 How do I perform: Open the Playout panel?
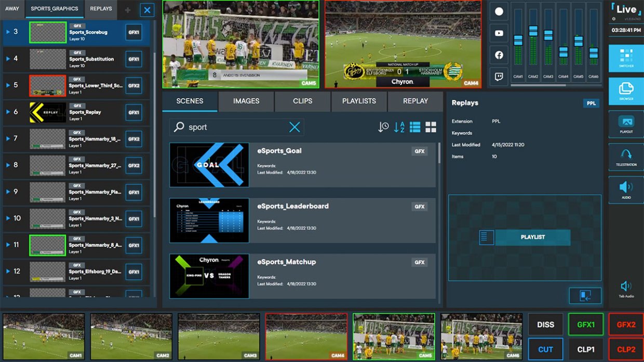pos(626,124)
